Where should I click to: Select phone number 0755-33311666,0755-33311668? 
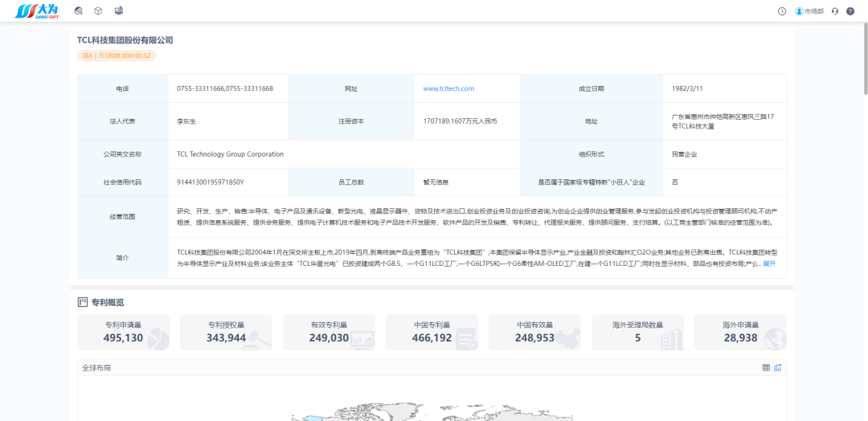click(225, 88)
